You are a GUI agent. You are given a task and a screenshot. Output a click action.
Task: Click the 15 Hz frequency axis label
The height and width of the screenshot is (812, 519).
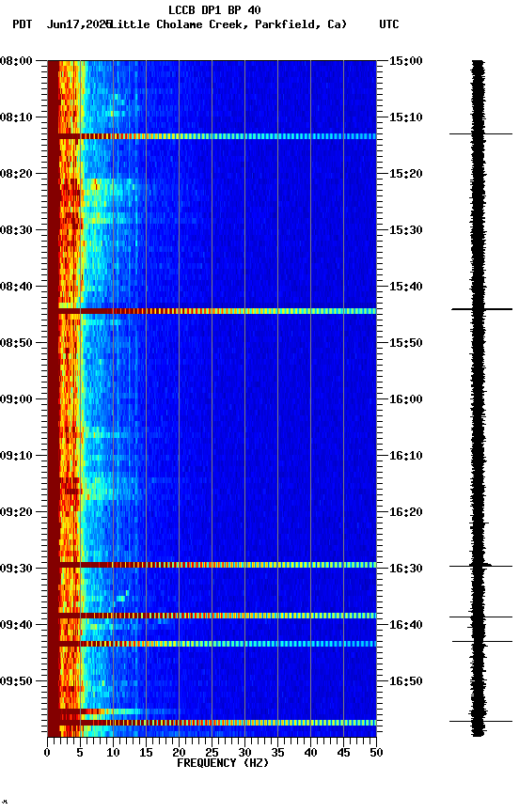146,753
